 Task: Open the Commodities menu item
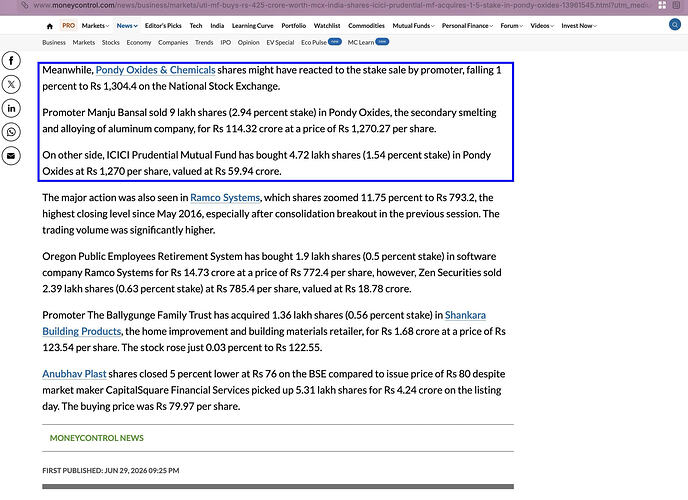coord(366,26)
